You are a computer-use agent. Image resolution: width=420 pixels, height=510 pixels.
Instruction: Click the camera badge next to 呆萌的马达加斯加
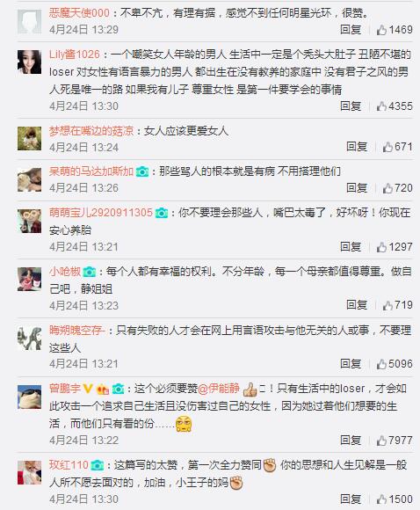point(142,171)
